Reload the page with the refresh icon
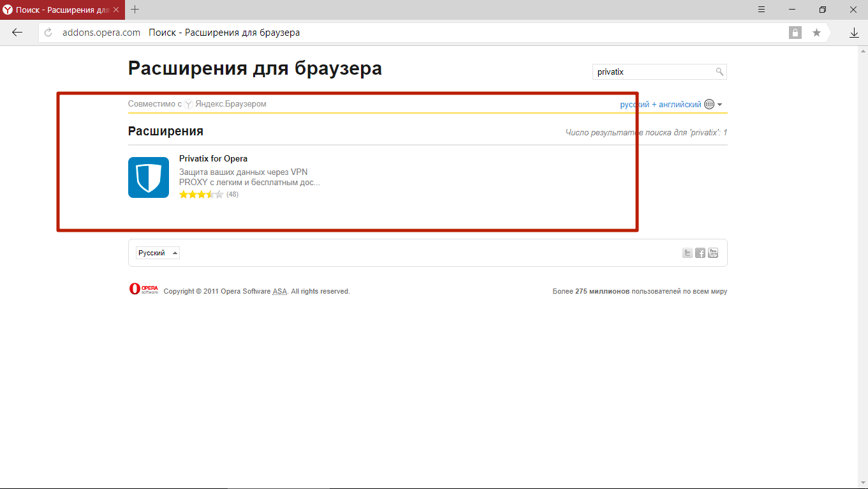This screenshot has height=489, width=868. [x=48, y=33]
